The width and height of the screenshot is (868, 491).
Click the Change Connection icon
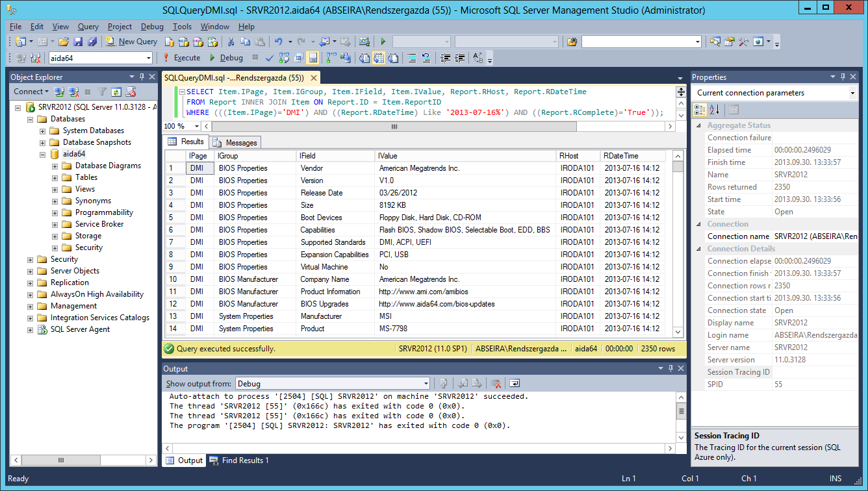[x=35, y=58]
